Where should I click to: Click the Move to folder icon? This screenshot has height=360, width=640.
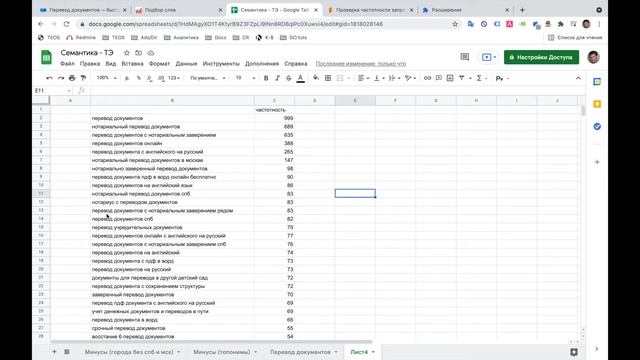pos(139,53)
